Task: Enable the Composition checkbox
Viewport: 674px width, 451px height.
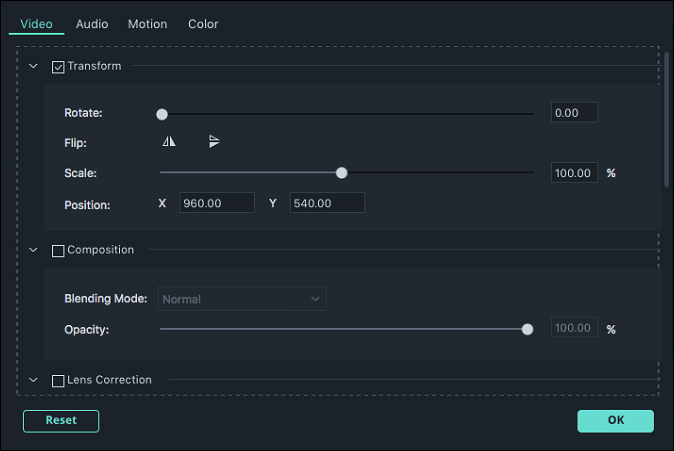Action: point(58,251)
